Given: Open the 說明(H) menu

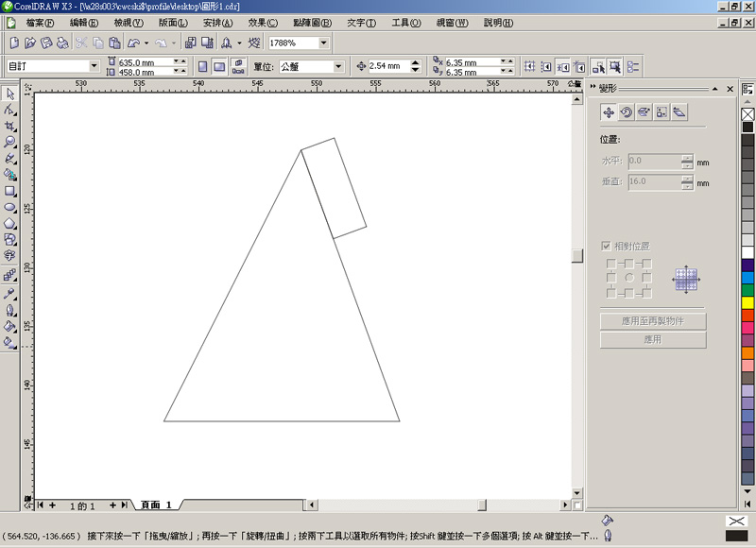Looking at the screenshot, I should point(499,23).
